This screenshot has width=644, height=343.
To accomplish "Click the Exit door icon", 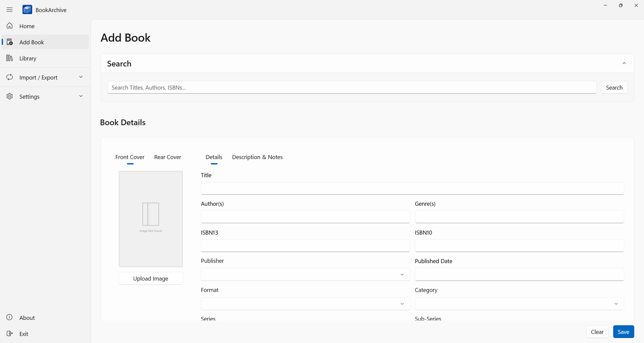I will (x=10, y=334).
